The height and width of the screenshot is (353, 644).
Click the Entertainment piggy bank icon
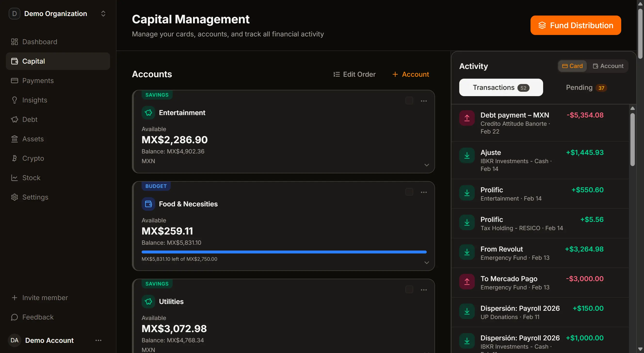[148, 113]
